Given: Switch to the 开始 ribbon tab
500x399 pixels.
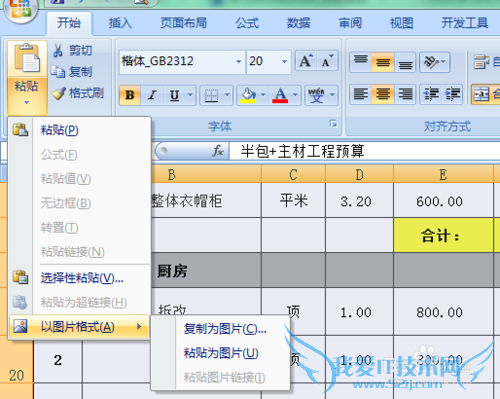Looking at the screenshot, I should click(69, 23).
